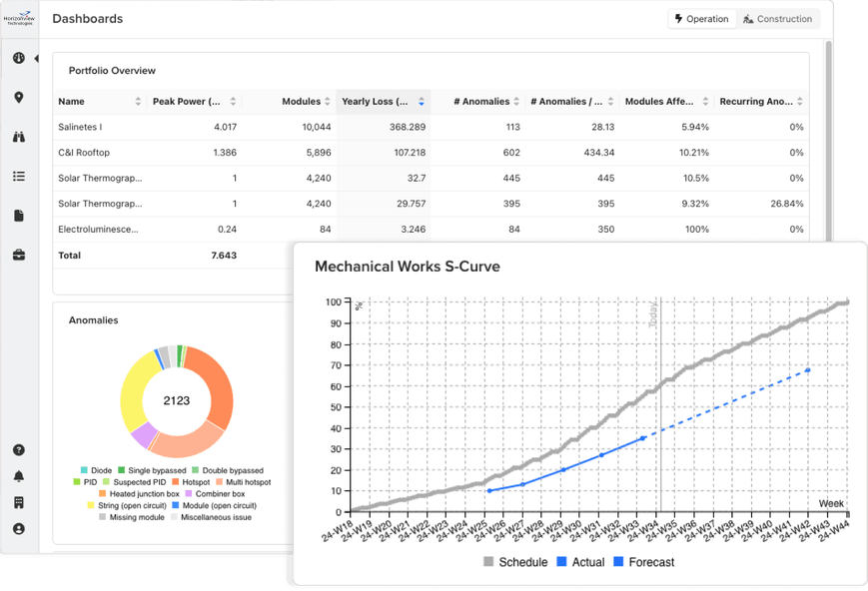Open the help question mark icon

(x=19, y=450)
